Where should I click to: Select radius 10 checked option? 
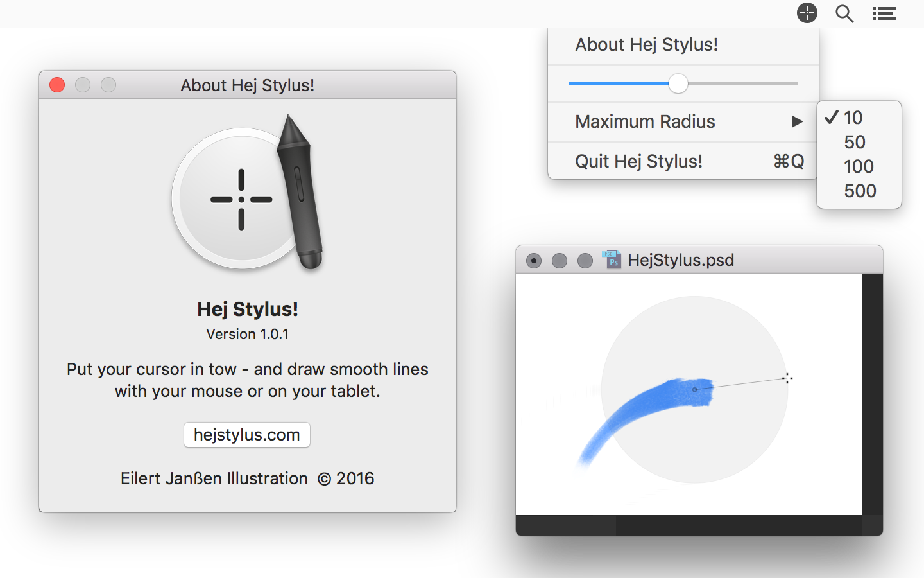point(859,118)
